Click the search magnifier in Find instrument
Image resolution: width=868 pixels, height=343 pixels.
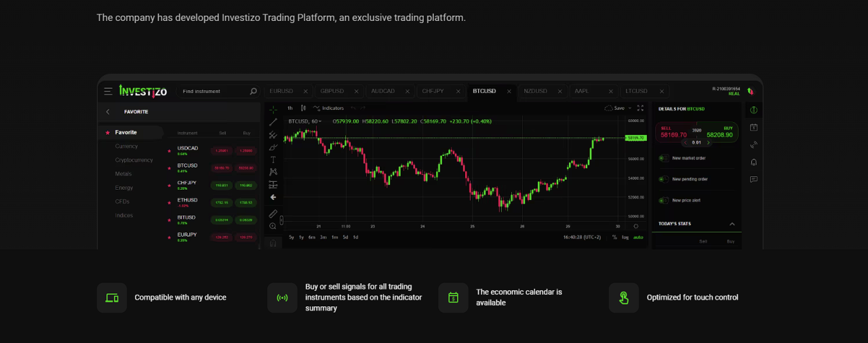(x=254, y=91)
